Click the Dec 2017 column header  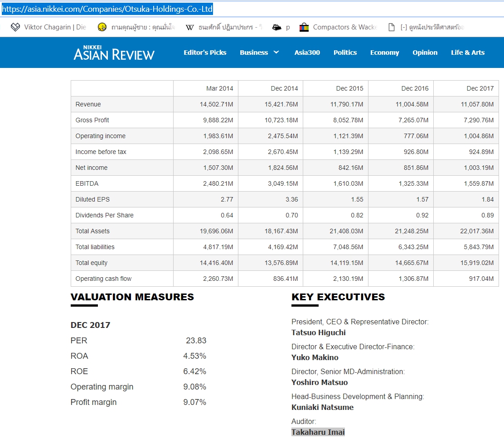tap(480, 88)
